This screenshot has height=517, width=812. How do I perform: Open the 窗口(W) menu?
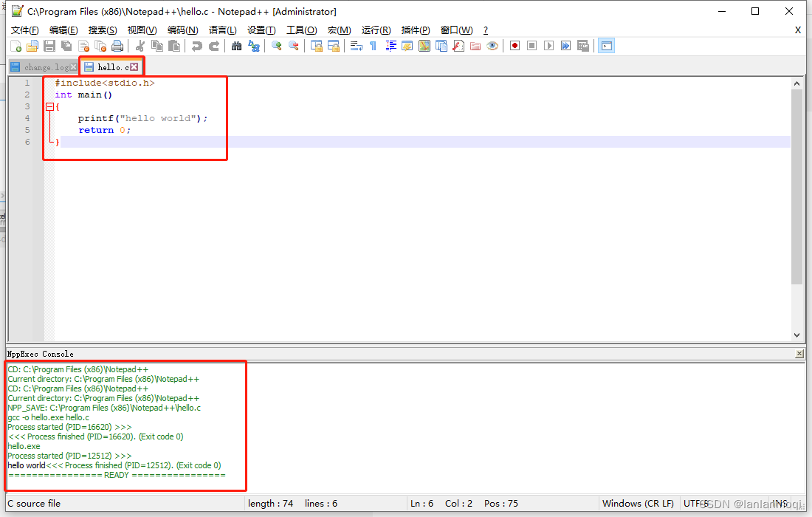[456, 30]
